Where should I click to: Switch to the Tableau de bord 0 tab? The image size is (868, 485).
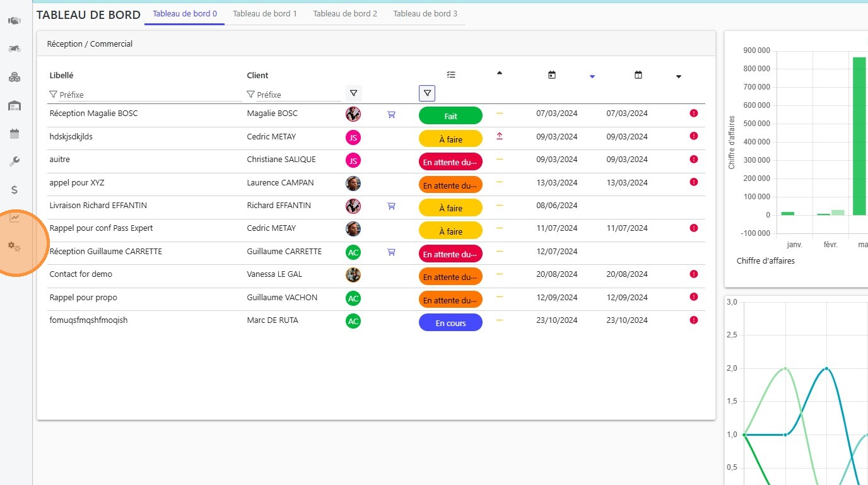pyautogui.click(x=185, y=13)
